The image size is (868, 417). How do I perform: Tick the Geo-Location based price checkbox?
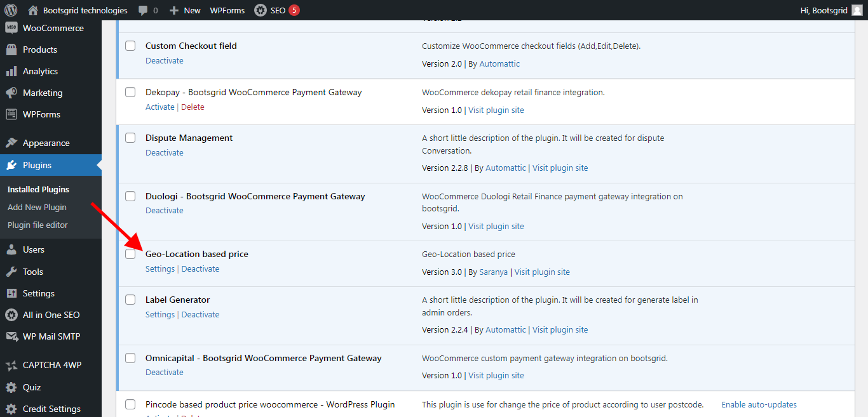click(130, 254)
